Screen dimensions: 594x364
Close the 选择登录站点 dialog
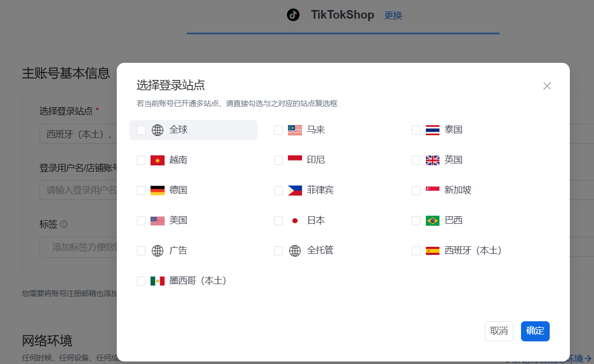(547, 86)
